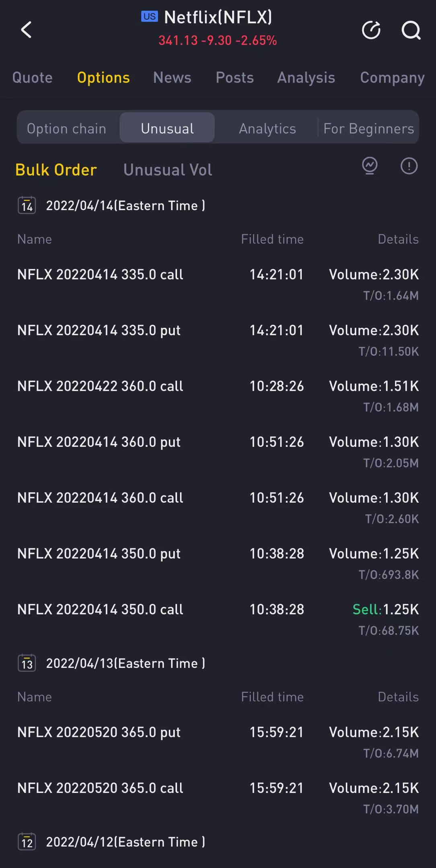Open the search magnifier icon

tap(411, 30)
